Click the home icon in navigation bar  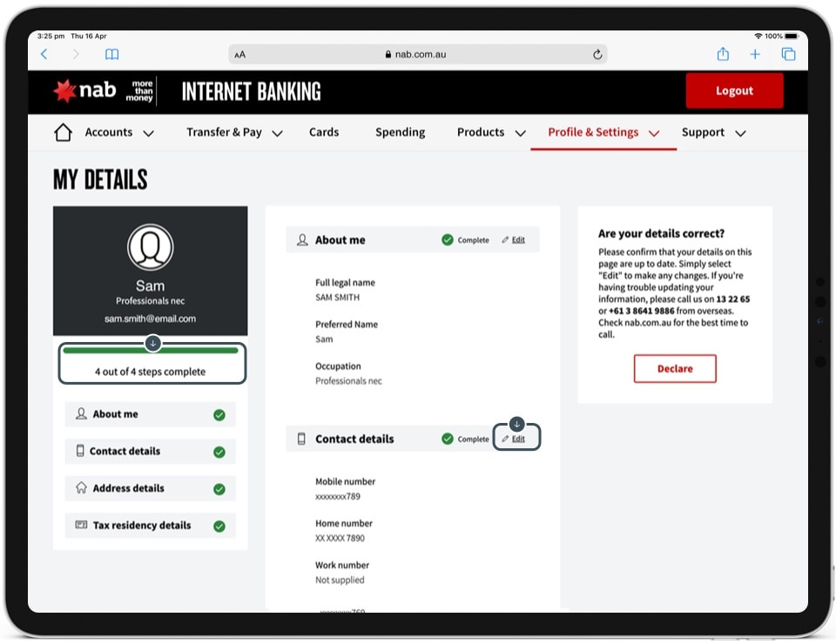[63, 132]
